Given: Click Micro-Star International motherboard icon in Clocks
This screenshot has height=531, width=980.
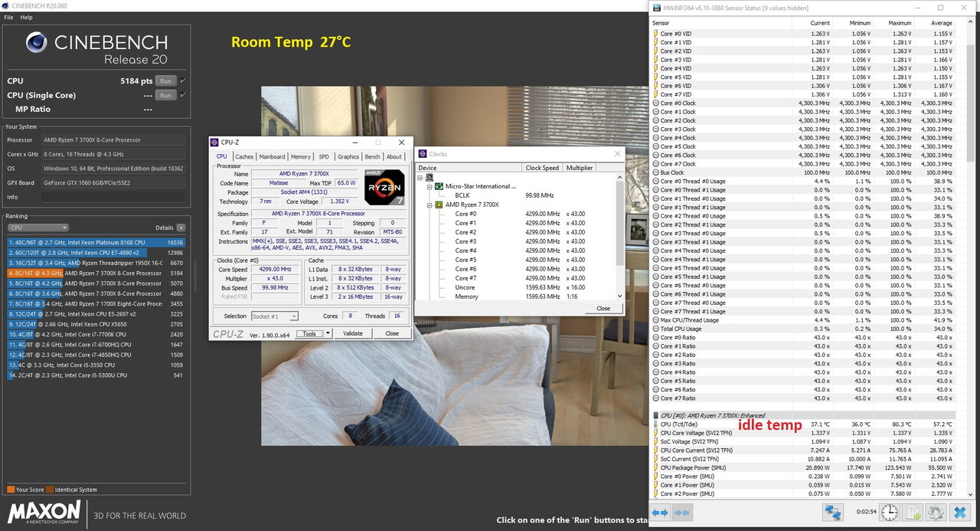Looking at the screenshot, I should pos(439,186).
